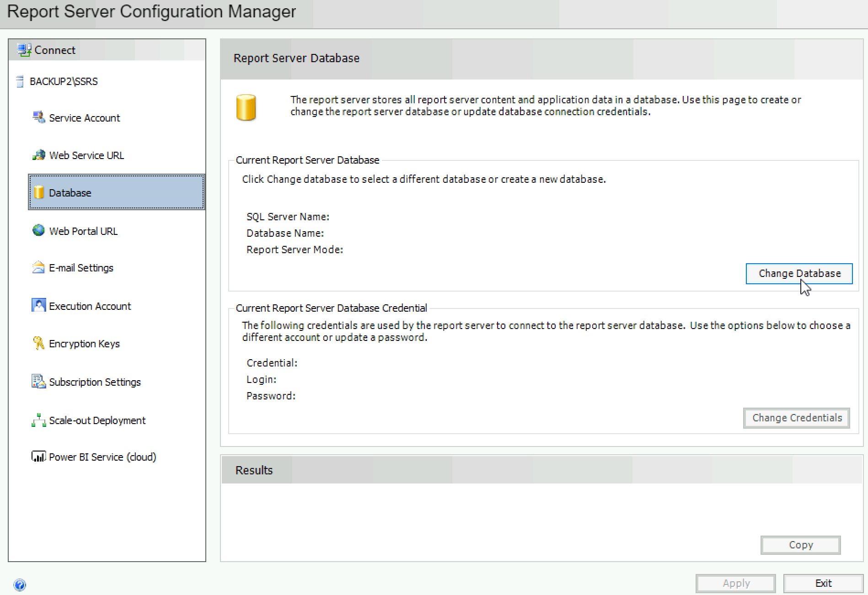This screenshot has height=595, width=868.
Task: Go to Web Portal URL settings
Action: (x=83, y=231)
